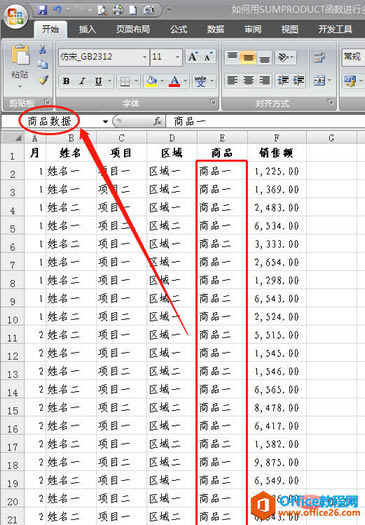Save the workbook from Quick Access toolbar
The image size is (365, 525).
42,10
